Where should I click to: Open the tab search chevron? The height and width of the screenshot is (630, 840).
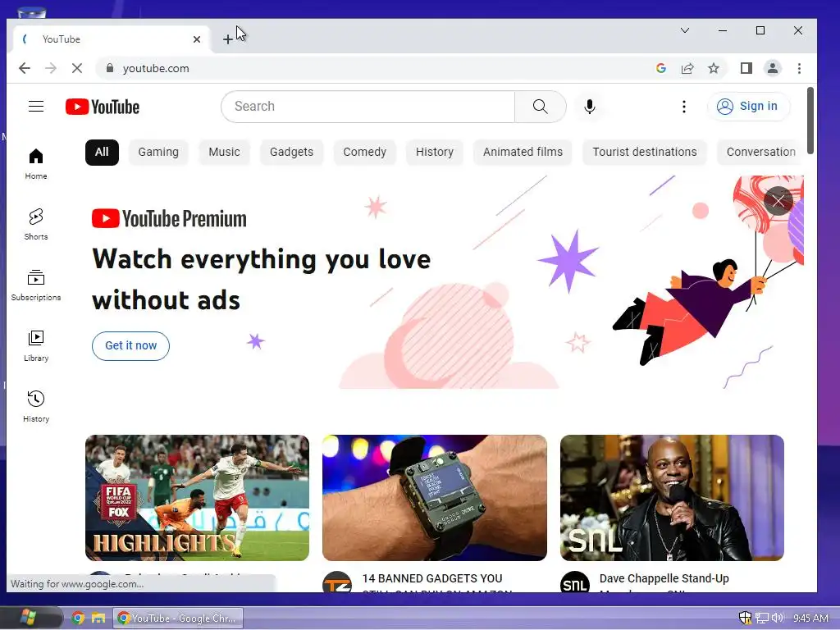(685, 30)
